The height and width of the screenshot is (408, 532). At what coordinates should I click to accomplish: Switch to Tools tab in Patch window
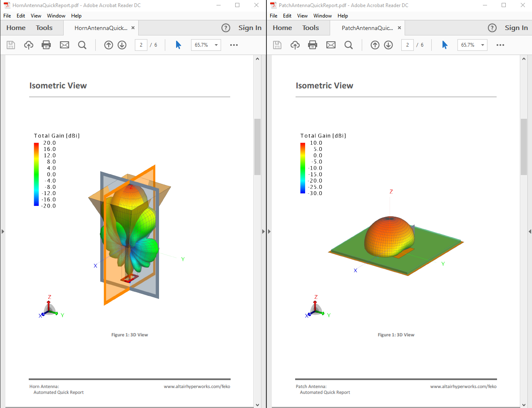[x=311, y=28]
